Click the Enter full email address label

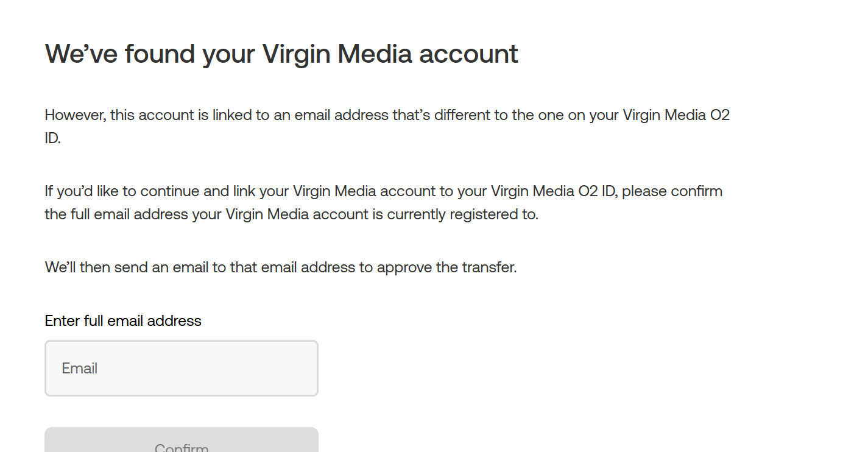(x=122, y=320)
